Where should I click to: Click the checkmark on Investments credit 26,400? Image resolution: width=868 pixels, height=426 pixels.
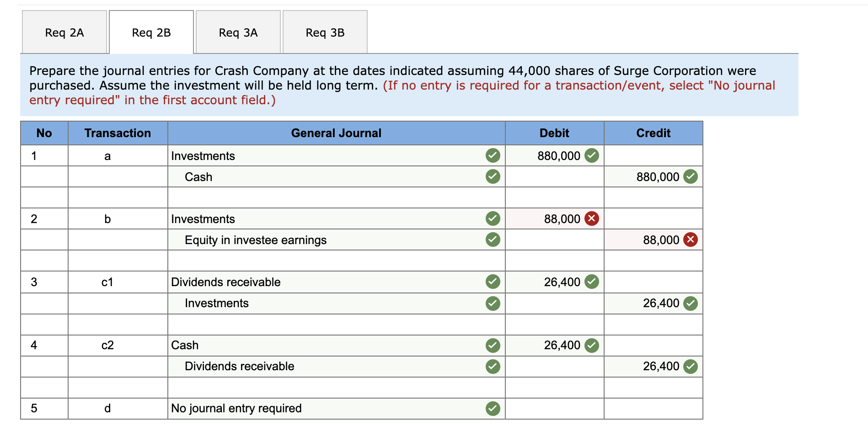[691, 303]
